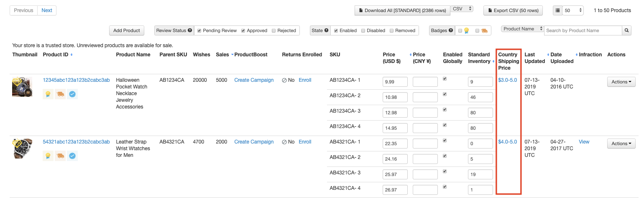
Task: Click the blue verified checkmark badge on Halloween product
Action: (x=72, y=94)
